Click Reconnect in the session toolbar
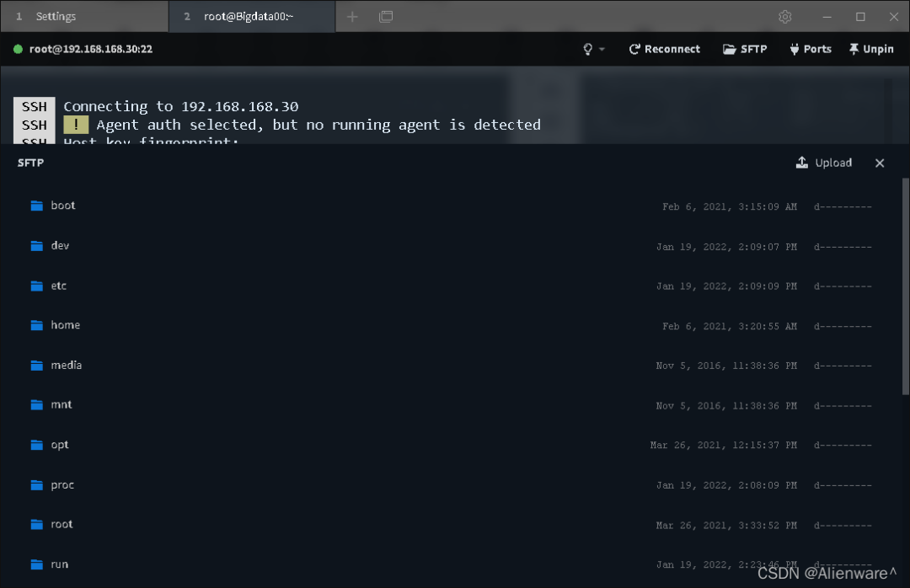The image size is (910, 588). [664, 49]
